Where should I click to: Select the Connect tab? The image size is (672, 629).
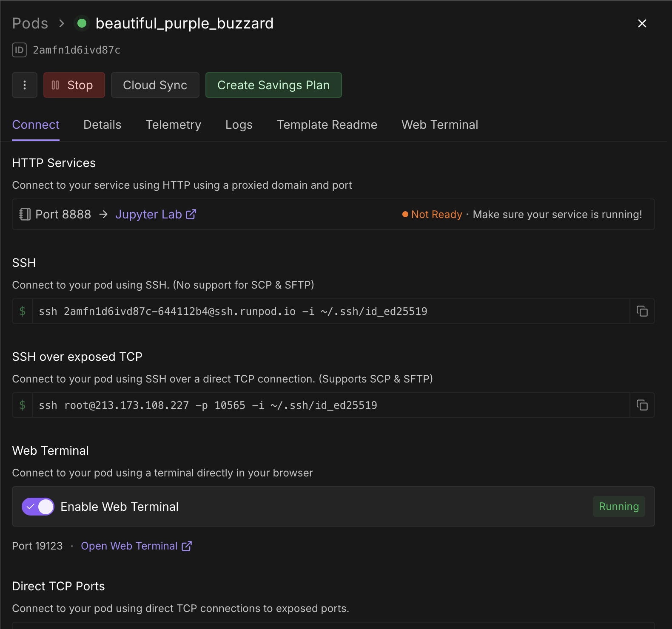pos(36,125)
